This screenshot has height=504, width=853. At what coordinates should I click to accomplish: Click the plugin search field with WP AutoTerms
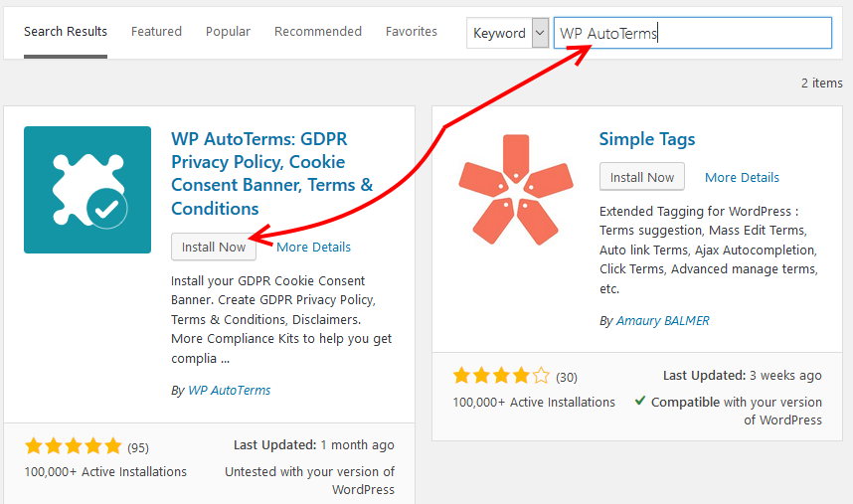[x=693, y=33]
